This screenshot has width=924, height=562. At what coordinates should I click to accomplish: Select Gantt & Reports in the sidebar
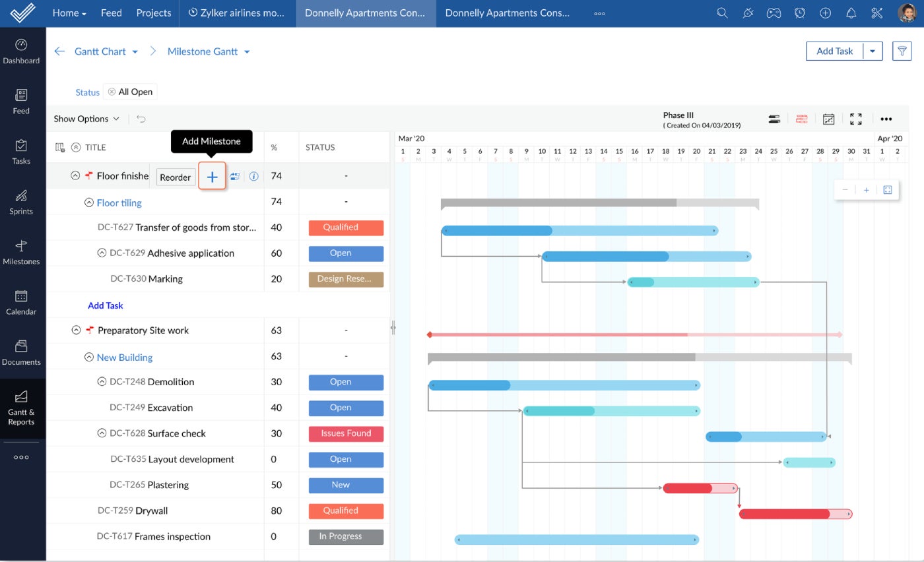click(x=21, y=408)
